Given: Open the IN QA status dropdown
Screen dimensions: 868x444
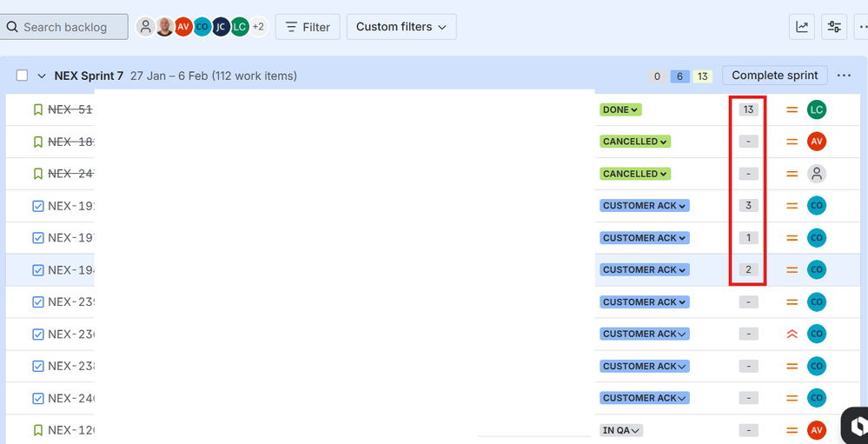Looking at the screenshot, I should click(x=621, y=430).
